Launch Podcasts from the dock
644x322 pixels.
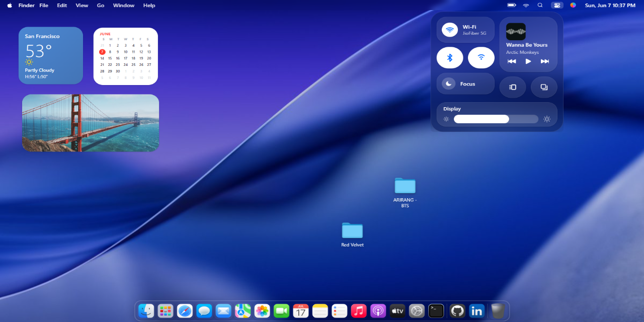pos(378,311)
